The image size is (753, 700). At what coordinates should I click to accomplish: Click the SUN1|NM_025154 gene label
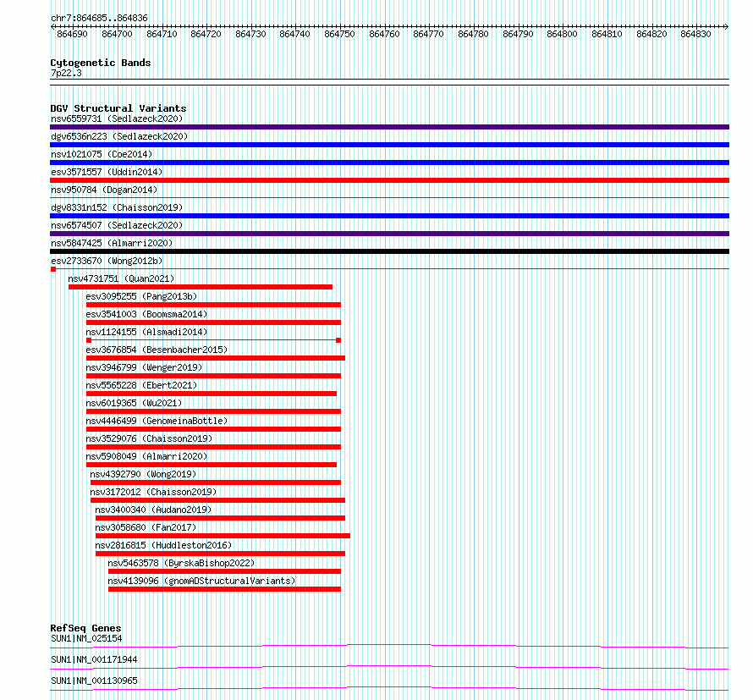pyautogui.click(x=86, y=638)
